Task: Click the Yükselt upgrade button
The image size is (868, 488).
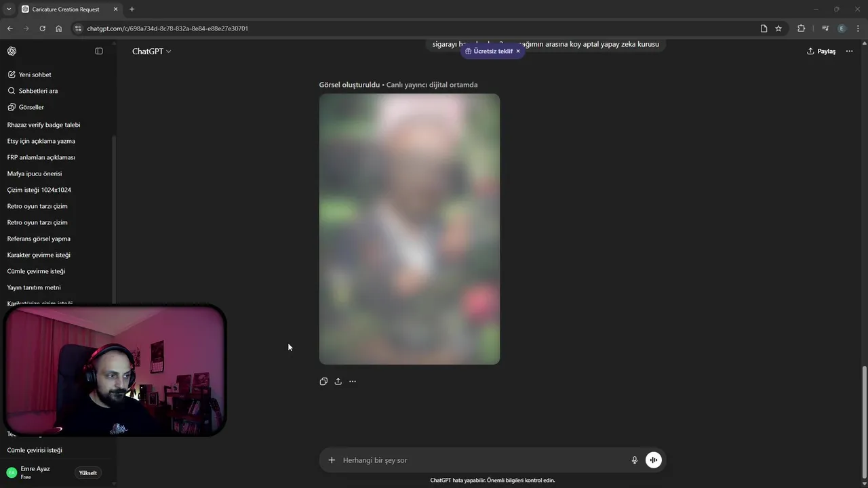Action: point(88,473)
